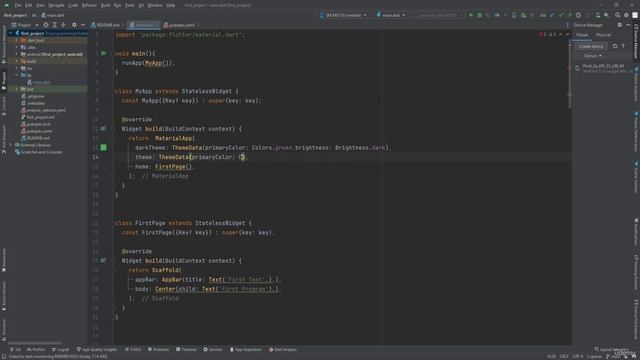Click Select Opened File target icon in Project panel
The image size is (640, 360).
(46, 25)
